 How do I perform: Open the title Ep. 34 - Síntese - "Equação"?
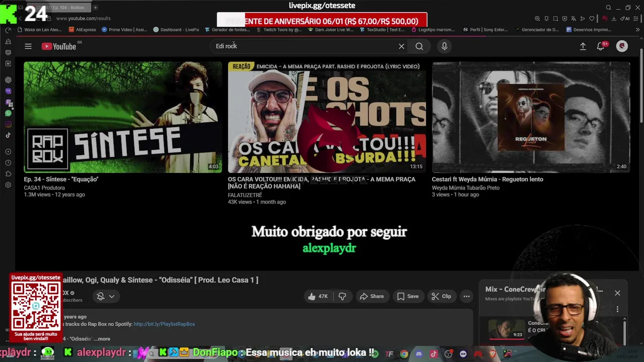point(61,179)
